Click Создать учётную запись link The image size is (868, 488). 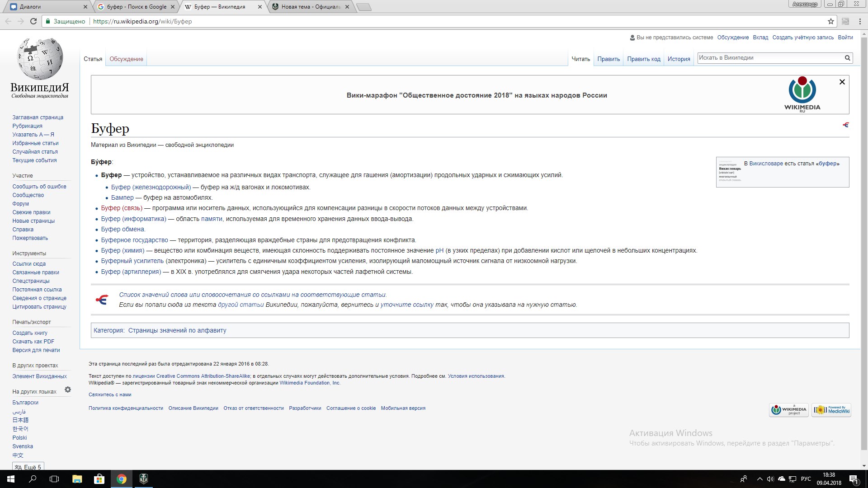pos(803,38)
